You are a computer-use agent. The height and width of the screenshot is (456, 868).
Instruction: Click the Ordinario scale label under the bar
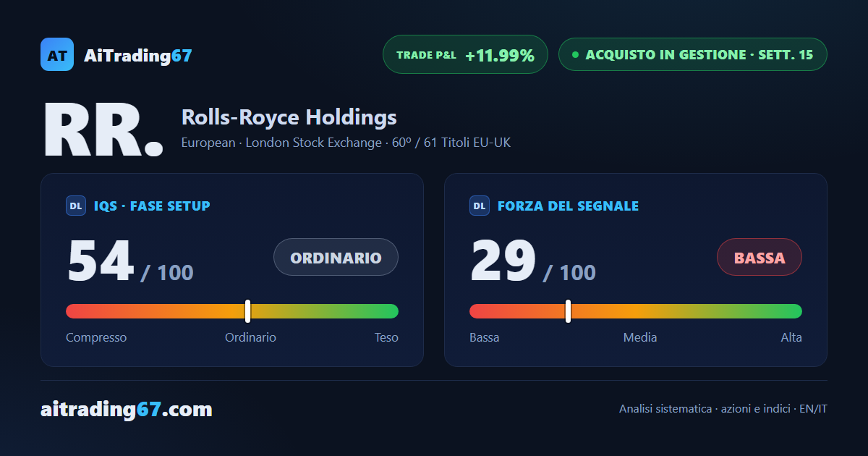[x=250, y=337]
